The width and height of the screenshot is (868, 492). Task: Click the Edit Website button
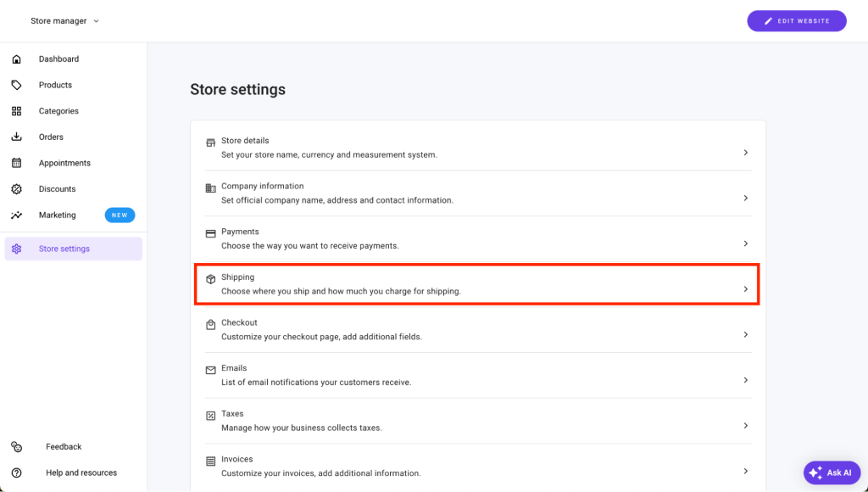click(796, 20)
